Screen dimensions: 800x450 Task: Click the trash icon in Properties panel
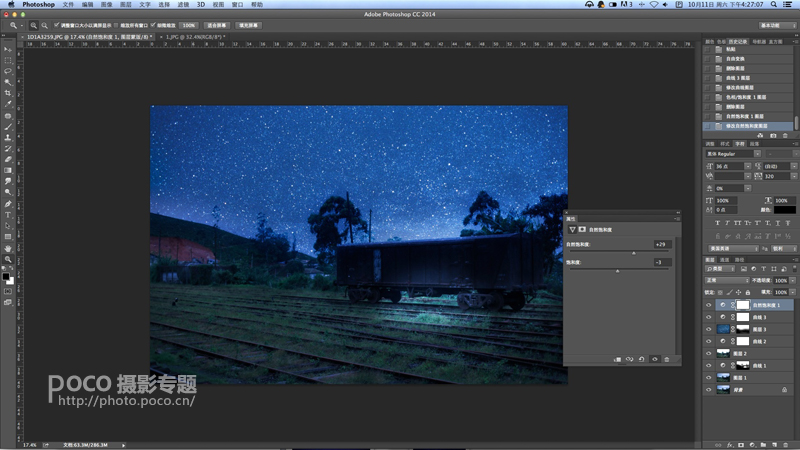pyautogui.click(x=666, y=359)
